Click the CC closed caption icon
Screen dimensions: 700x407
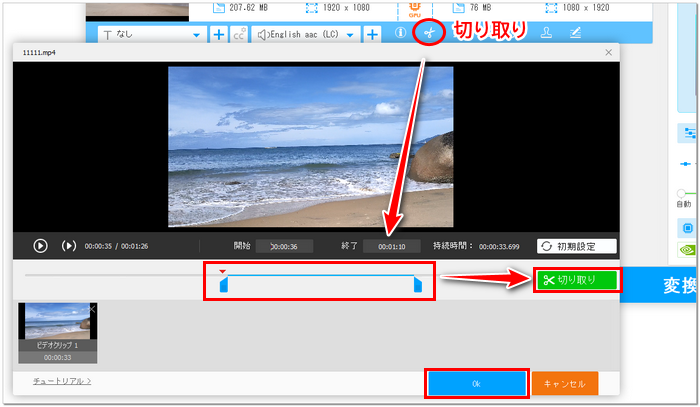pyautogui.click(x=239, y=34)
